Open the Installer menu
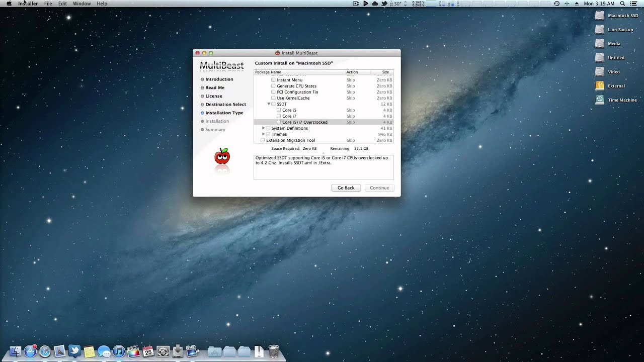The height and width of the screenshot is (362, 644). (x=28, y=4)
